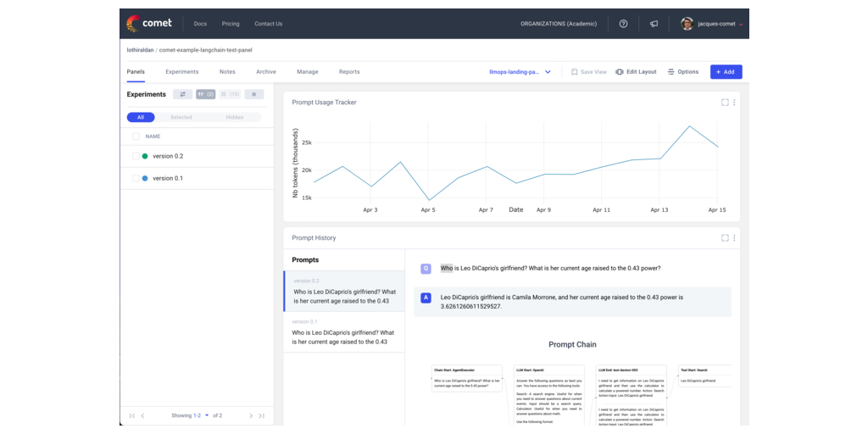Click comet-example-langchain-test-panel breadcrumb
Image resolution: width=868 pixels, height=434 pixels.
205,50
